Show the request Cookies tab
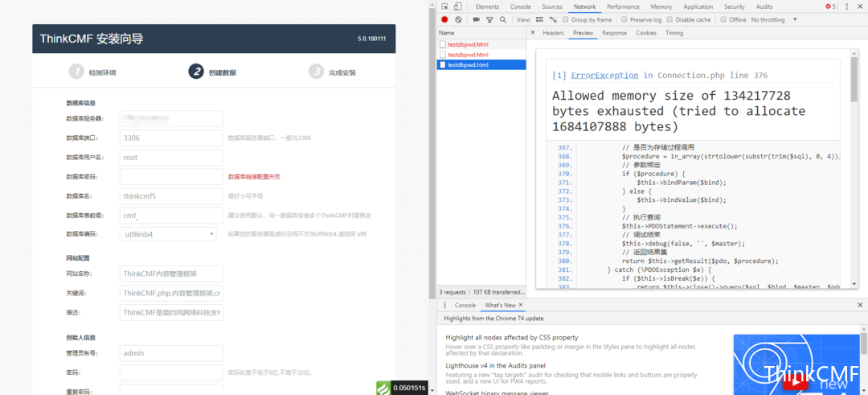The width and height of the screenshot is (868, 395). tap(646, 33)
